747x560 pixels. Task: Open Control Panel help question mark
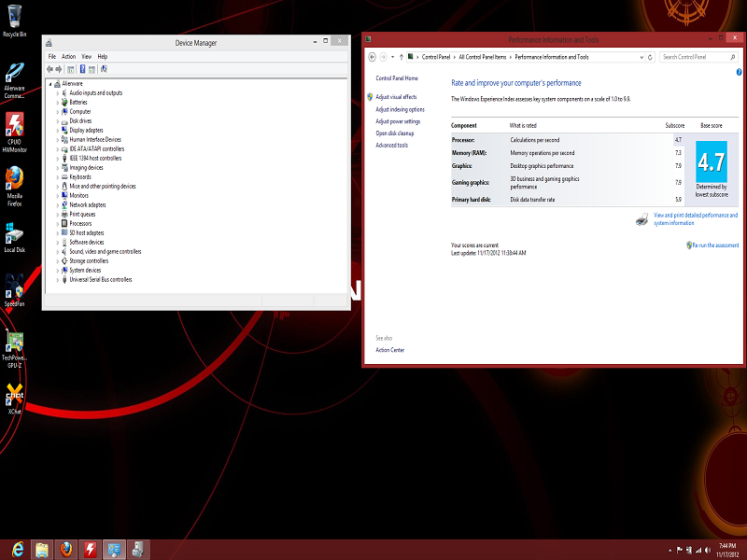point(739,72)
